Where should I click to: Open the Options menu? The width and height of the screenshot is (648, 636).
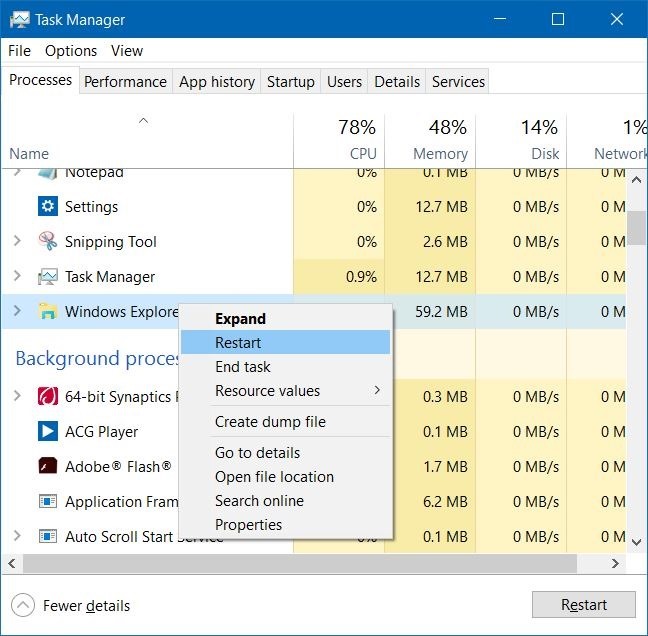click(71, 51)
